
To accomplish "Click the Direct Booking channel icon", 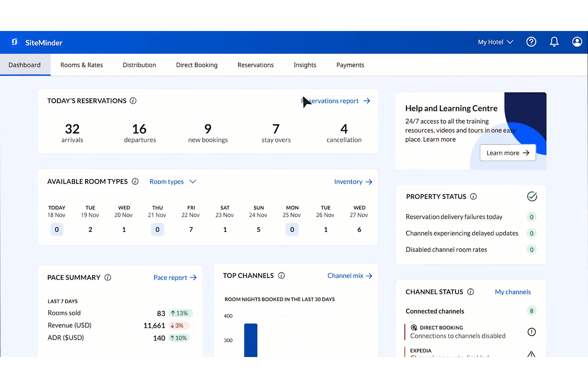I will (414, 328).
